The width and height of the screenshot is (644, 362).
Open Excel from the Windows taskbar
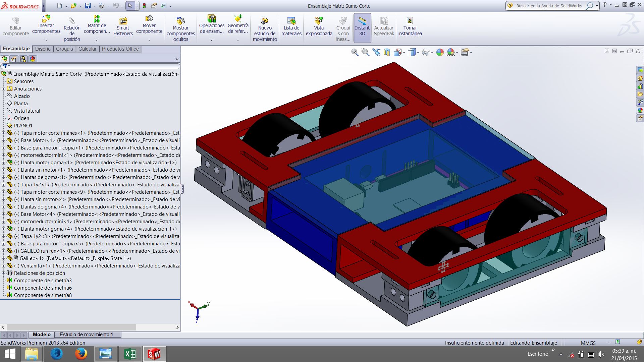(x=130, y=354)
